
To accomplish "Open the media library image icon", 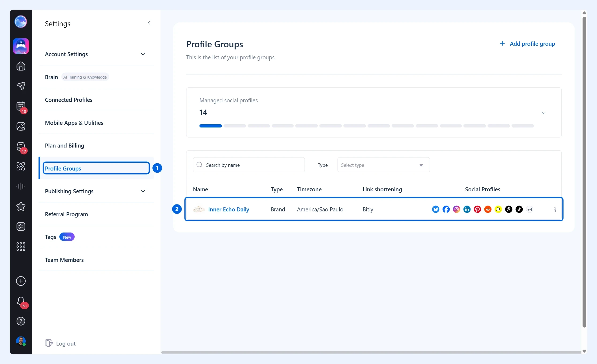I will tap(21, 126).
